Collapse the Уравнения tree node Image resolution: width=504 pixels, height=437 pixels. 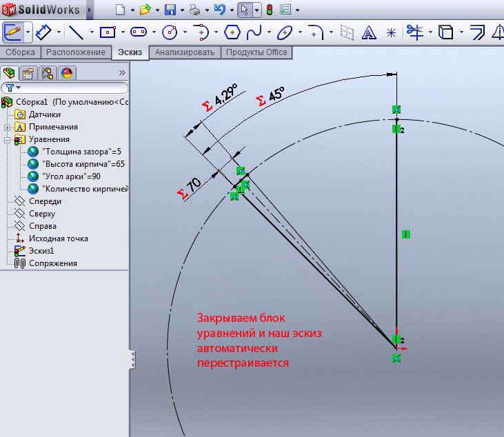click(x=7, y=139)
